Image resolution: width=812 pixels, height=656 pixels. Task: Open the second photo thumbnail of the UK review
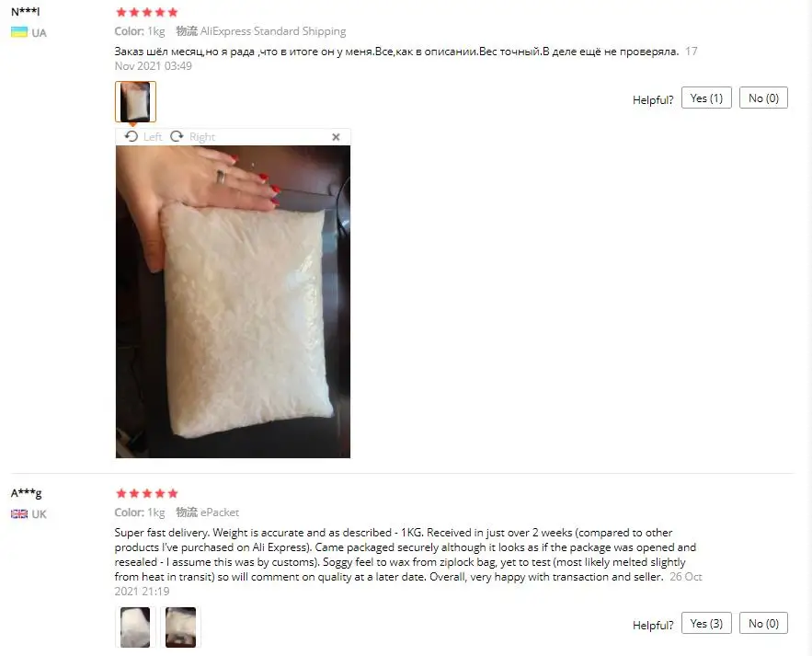tap(181, 627)
